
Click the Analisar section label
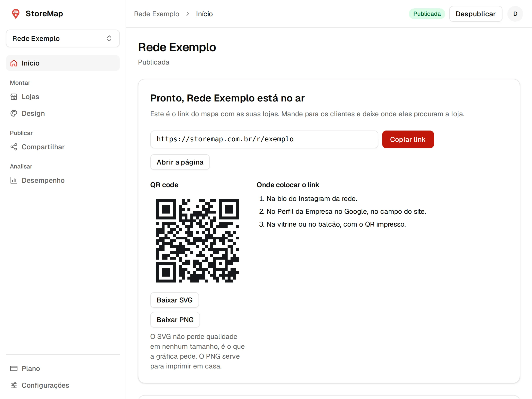coord(21,166)
